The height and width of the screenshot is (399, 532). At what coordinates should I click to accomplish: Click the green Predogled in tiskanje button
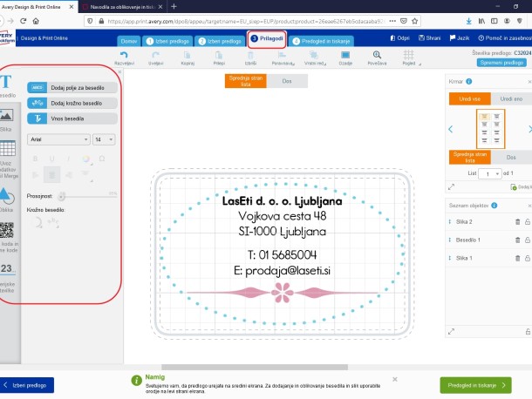[475, 385]
